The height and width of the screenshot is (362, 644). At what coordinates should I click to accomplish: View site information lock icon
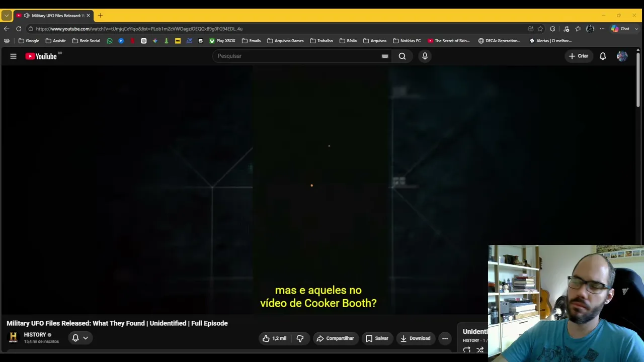[x=31, y=29]
